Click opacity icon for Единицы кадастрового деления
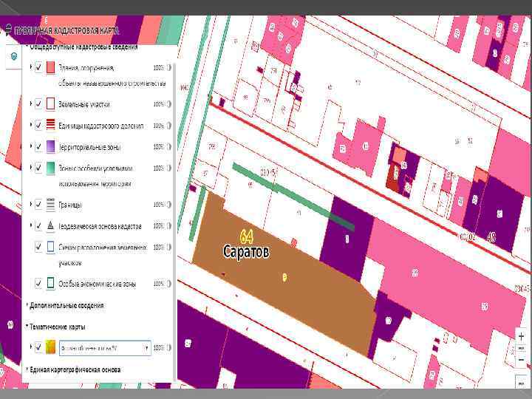532x399 pixels. pos(169,126)
